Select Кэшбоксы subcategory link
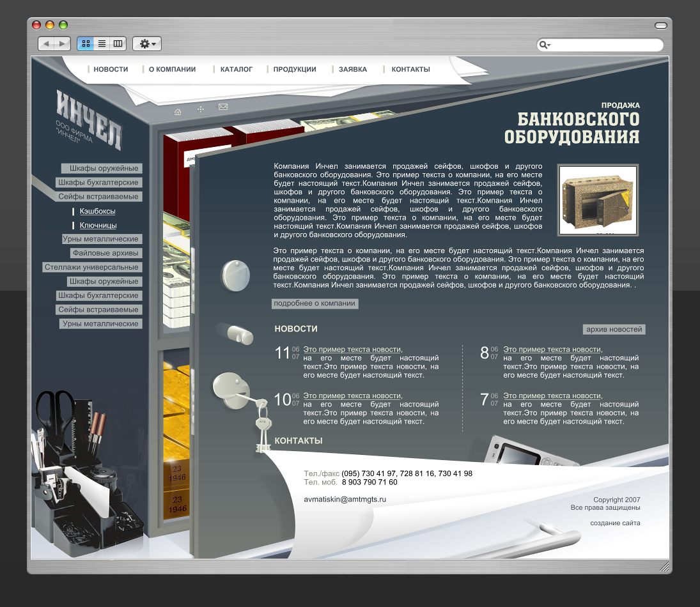The height and width of the screenshot is (607, 700). coord(97,211)
